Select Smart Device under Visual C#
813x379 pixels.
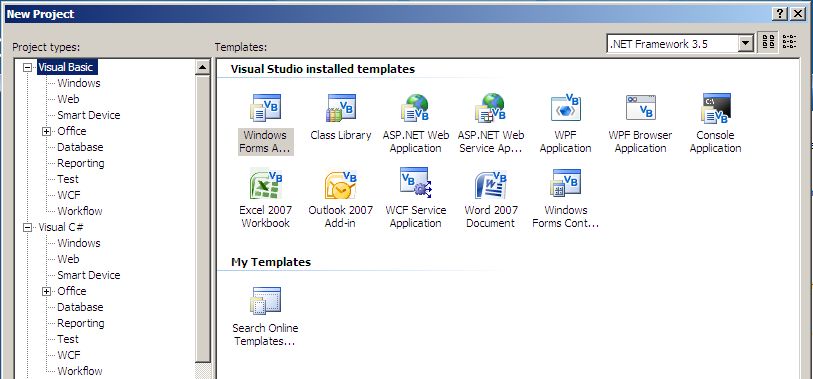(89, 275)
